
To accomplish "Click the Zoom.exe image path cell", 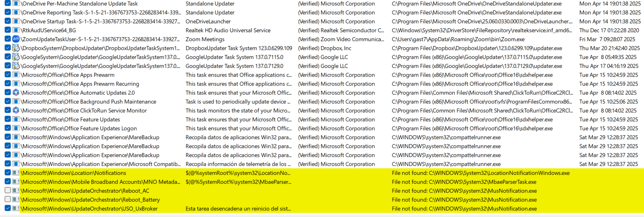I will [458, 39].
